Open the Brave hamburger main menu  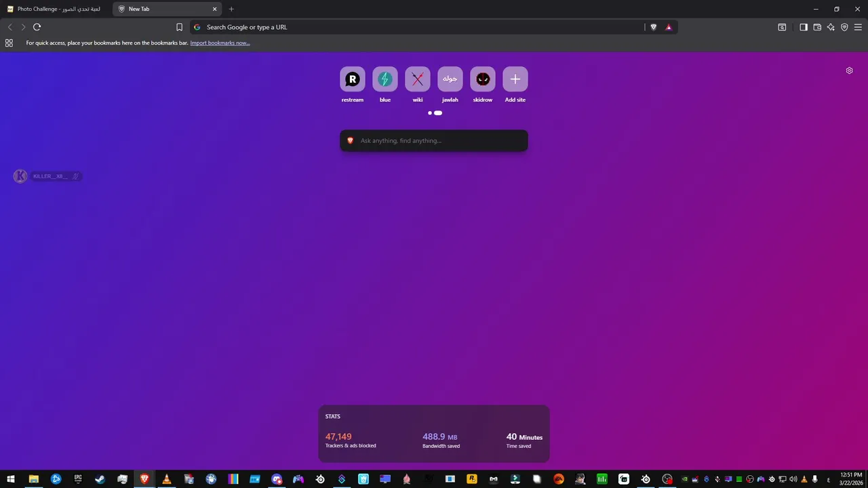click(x=858, y=27)
